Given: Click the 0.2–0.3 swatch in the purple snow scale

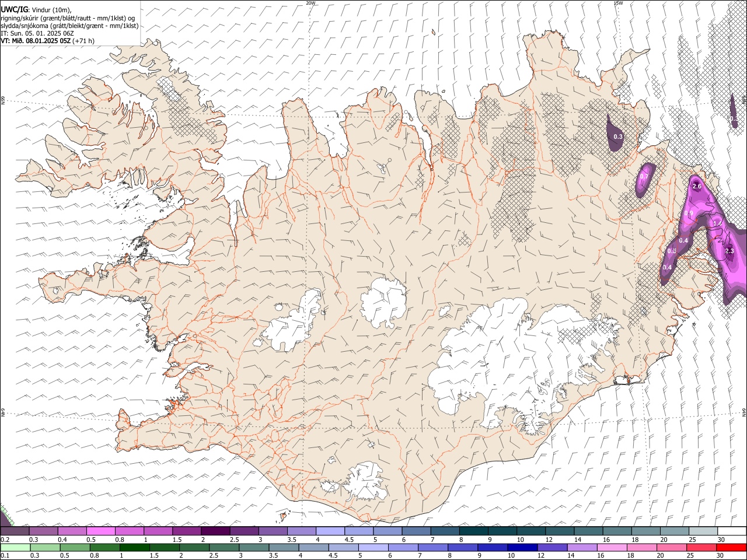Looking at the screenshot, I should point(15,531).
